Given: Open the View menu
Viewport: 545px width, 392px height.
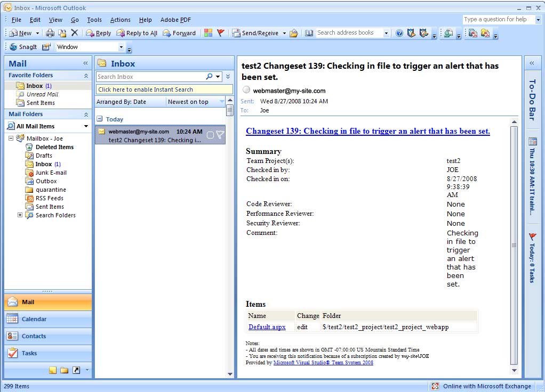Looking at the screenshot, I should tap(55, 20).
